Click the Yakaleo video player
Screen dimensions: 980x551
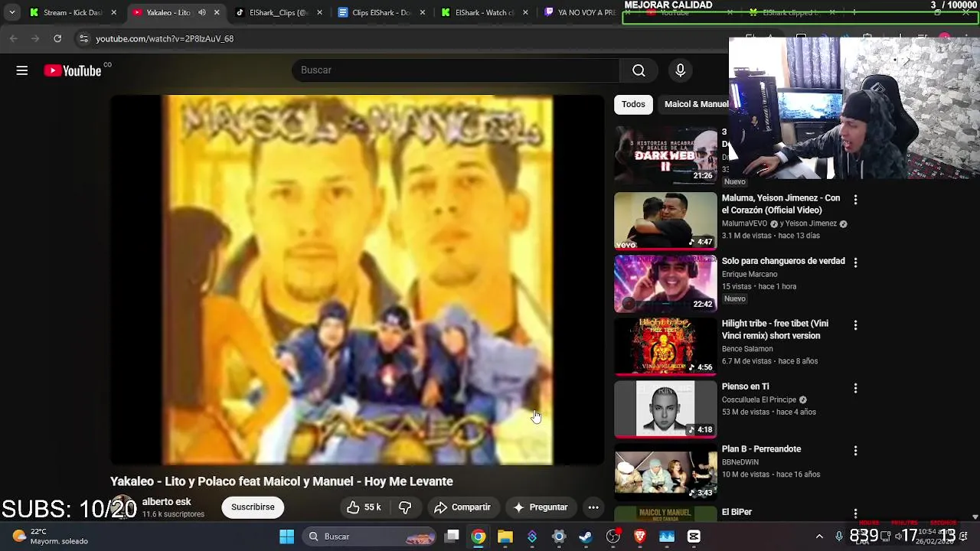coord(357,280)
